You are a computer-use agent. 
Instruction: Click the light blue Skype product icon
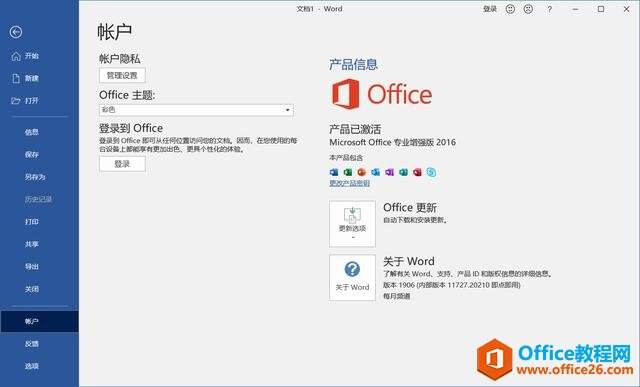tap(431, 172)
